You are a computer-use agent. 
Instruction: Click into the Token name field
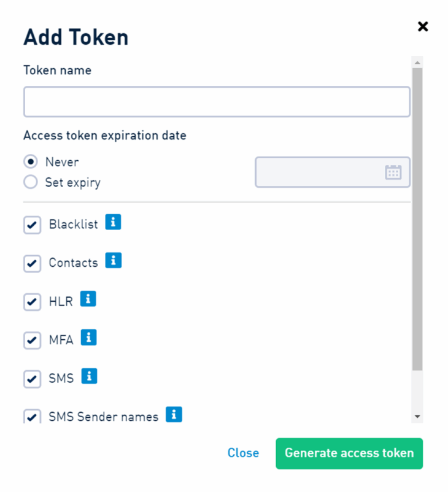[217, 102]
